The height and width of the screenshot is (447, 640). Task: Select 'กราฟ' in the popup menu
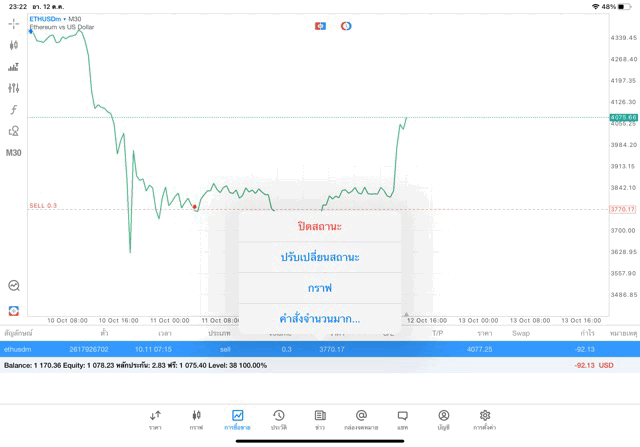click(x=320, y=288)
